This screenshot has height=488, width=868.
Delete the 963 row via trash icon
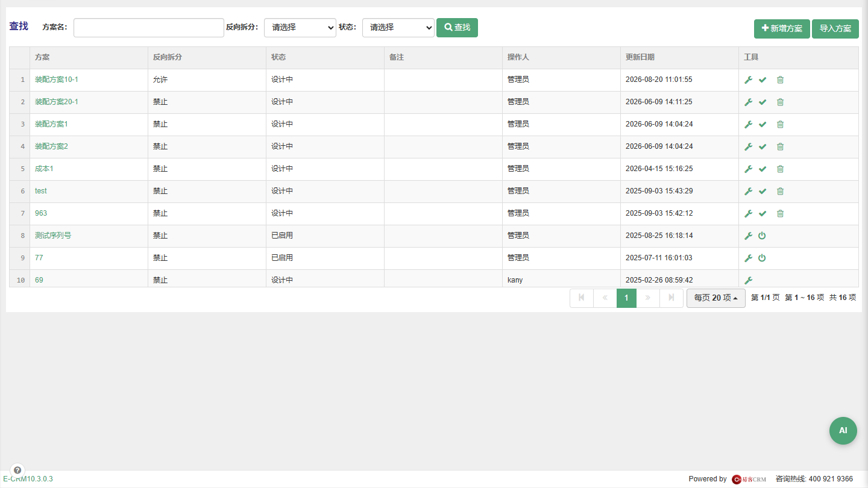(x=780, y=213)
